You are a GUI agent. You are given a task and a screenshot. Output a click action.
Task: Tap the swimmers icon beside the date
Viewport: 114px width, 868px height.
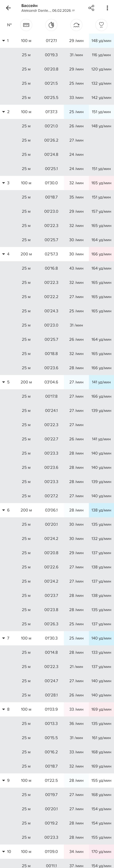[73, 11]
